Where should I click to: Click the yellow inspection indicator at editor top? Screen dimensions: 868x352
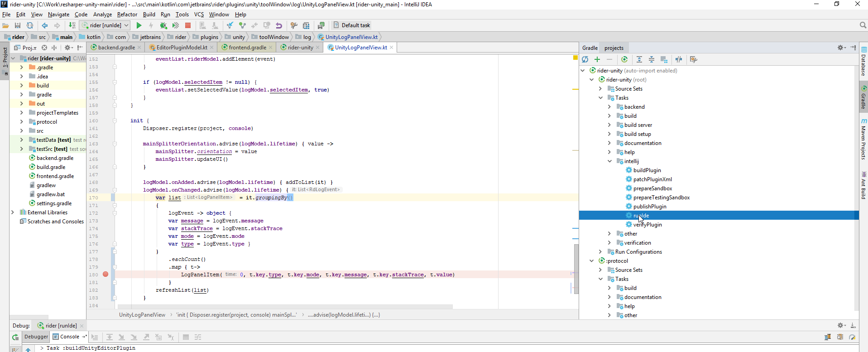[575, 58]
